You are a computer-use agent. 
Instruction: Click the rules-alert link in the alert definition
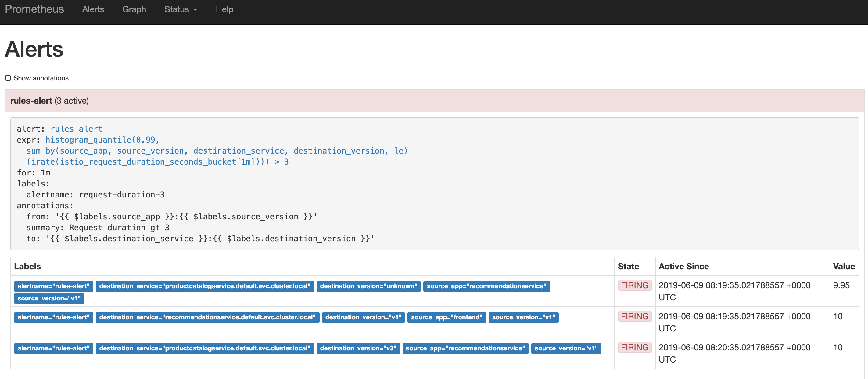[x=76, y=129]
